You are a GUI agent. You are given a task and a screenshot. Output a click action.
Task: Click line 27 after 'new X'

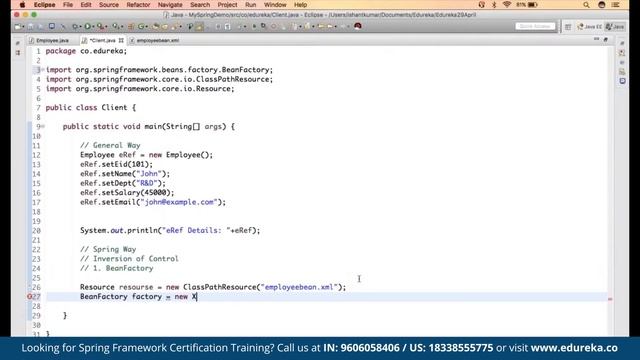(198, 297)
